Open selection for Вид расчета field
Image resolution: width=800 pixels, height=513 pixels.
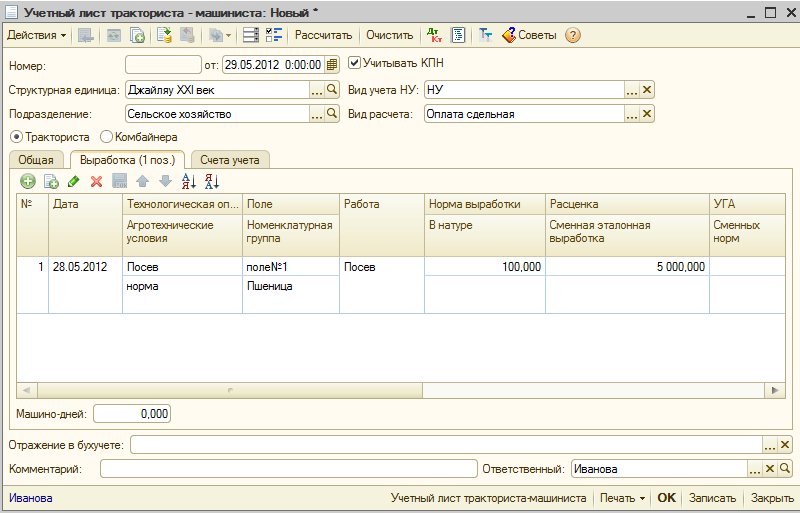[631, 114]
